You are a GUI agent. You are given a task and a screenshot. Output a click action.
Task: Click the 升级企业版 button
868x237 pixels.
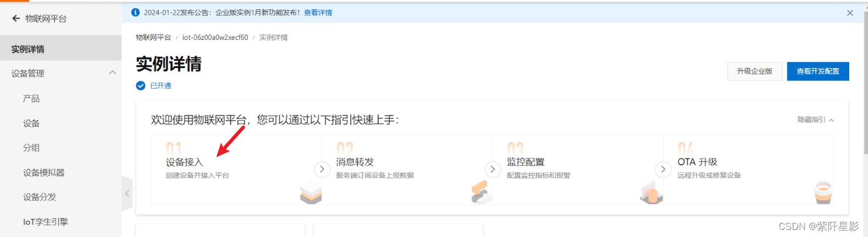pyautogui.click(x=755, y=72)
